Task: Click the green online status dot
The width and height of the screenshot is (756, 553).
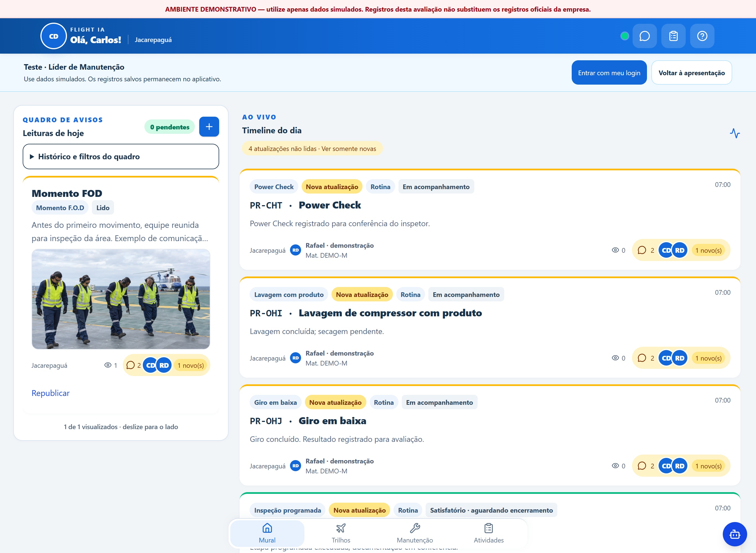Action: point(624,36)
